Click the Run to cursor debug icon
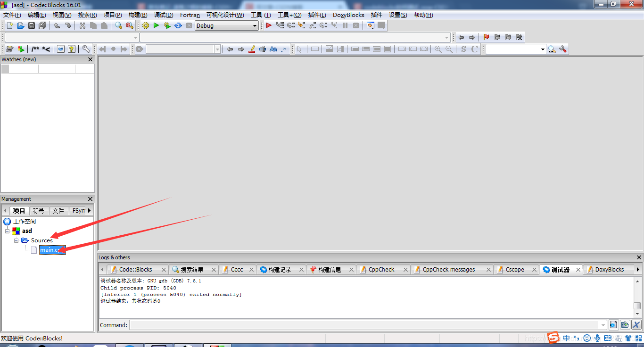This screenshot has height=347, width=644. [280, 25]
